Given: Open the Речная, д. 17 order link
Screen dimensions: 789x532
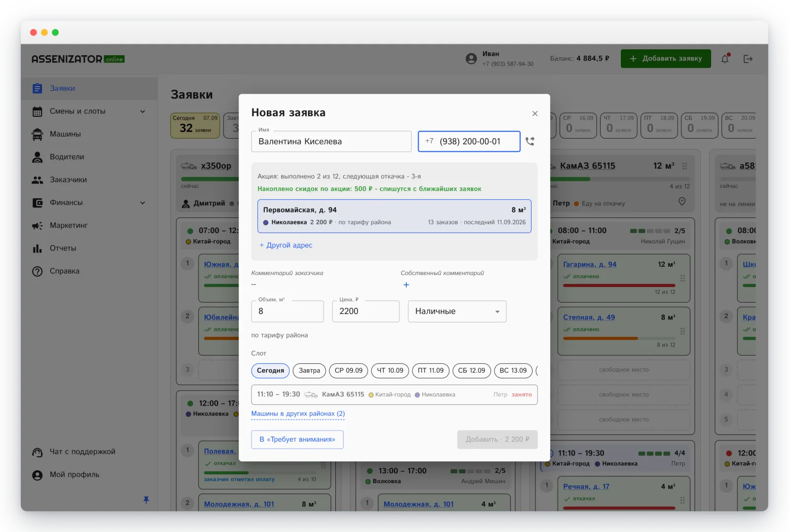Looking at the screenshot, I should (586, 487).
